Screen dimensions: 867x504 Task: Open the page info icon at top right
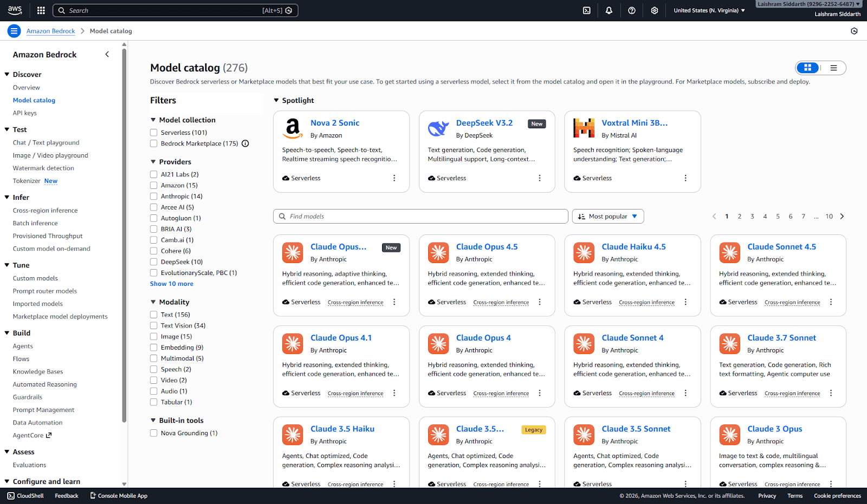tap(854, 31)
